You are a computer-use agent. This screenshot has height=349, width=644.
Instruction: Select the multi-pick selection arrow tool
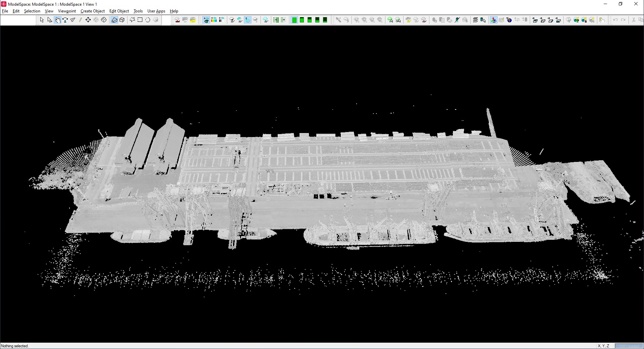click(50, 20)
